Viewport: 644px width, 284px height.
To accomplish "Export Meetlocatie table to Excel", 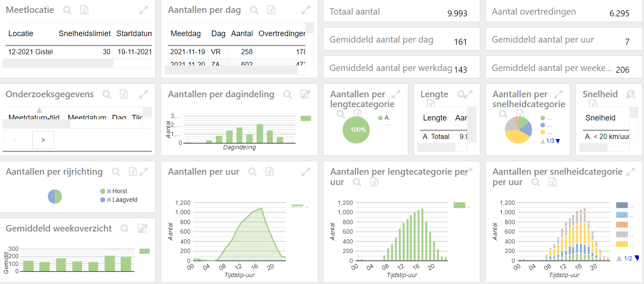I will point(84,10).
